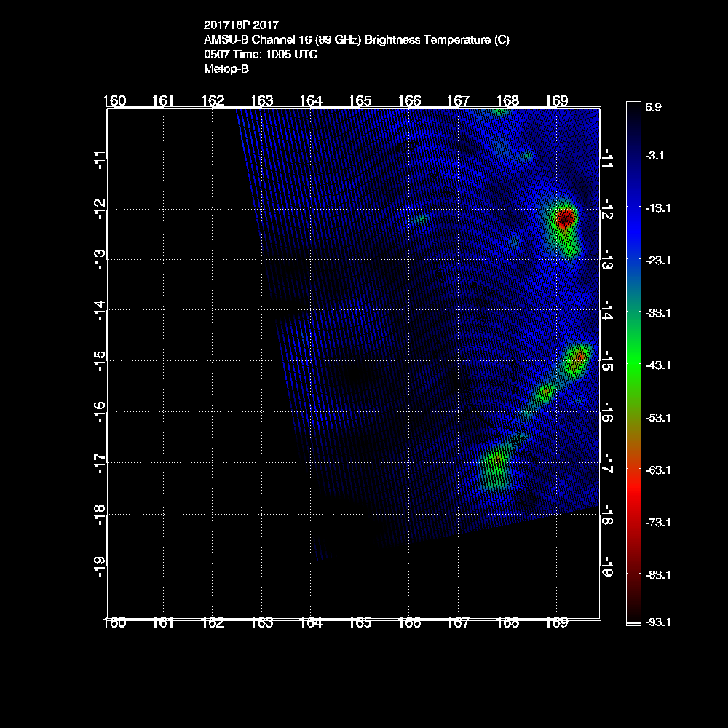This screenshot has height=728, width=728.
Task: Click the 6.9 label at the colorbar top
Action: (x=653, y=107)
